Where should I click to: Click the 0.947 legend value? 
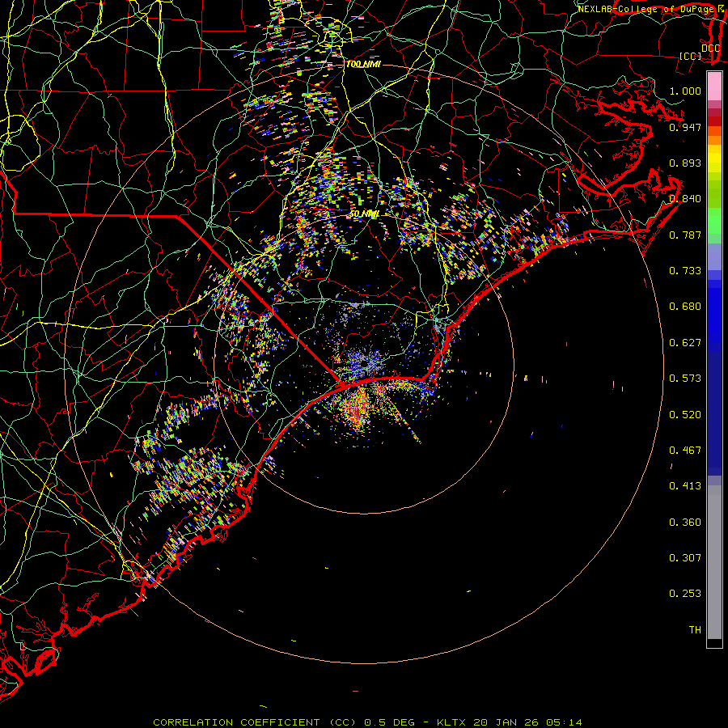click(x=685, y=127)
